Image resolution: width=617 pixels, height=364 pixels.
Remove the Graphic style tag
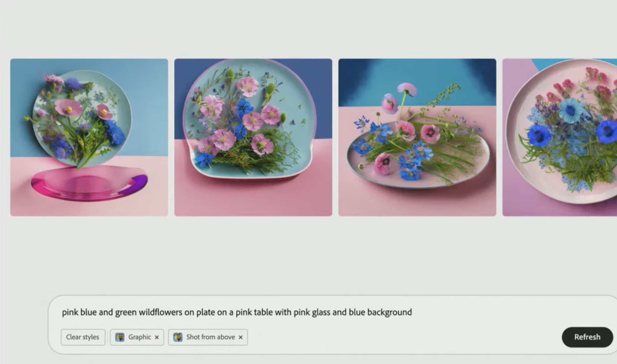pyautogui.click(x=157, y=337)
